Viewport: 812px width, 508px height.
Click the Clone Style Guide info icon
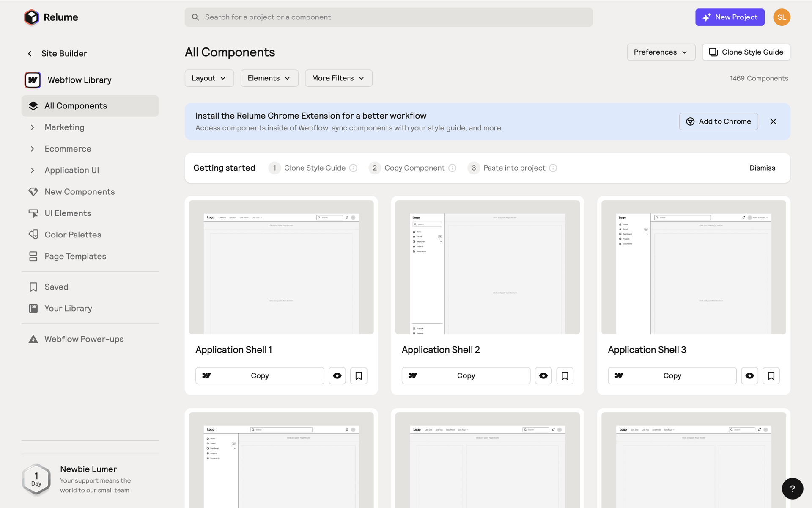[x=353, y=168]
